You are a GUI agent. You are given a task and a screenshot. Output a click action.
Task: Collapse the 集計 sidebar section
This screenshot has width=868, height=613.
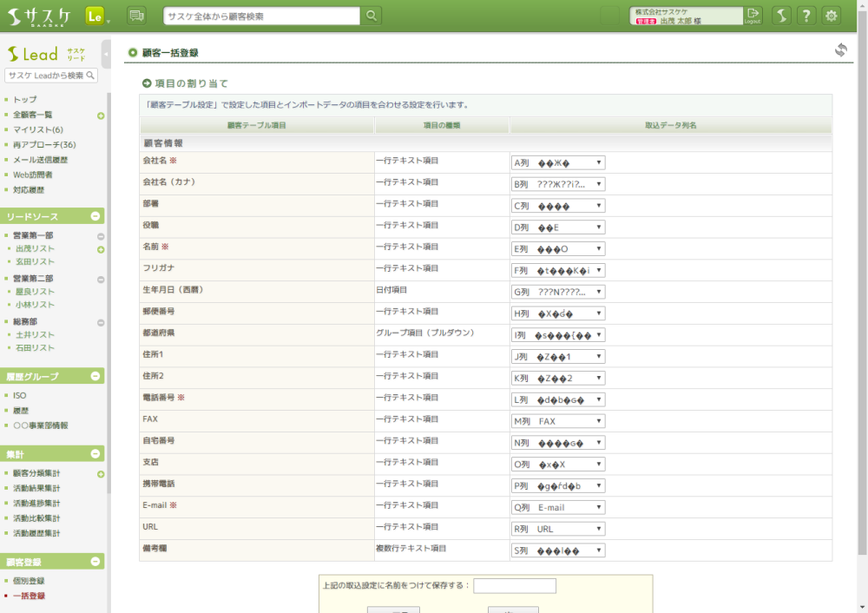click(95, 453)
